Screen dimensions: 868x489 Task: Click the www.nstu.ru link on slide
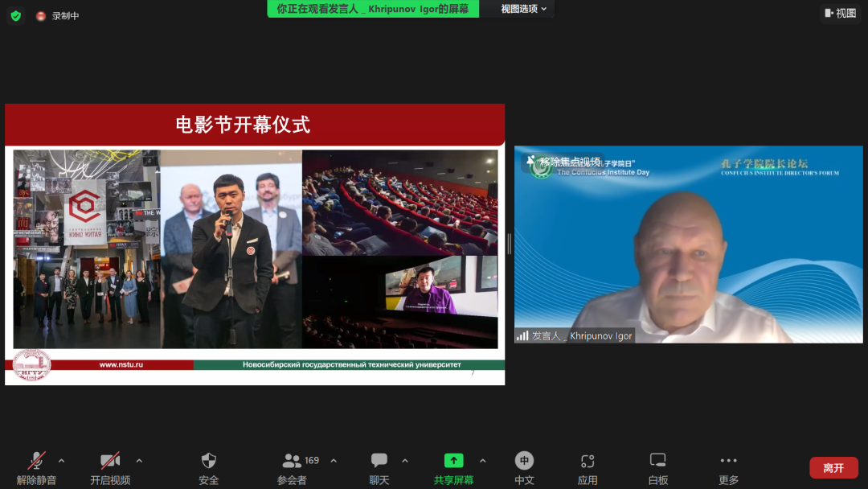click(x=121, y=364)
